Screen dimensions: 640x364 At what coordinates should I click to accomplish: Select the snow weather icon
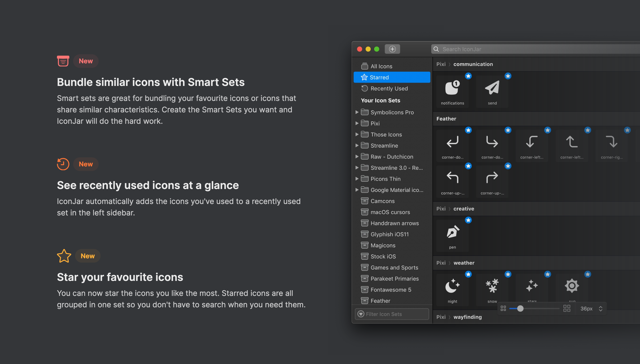492,290
